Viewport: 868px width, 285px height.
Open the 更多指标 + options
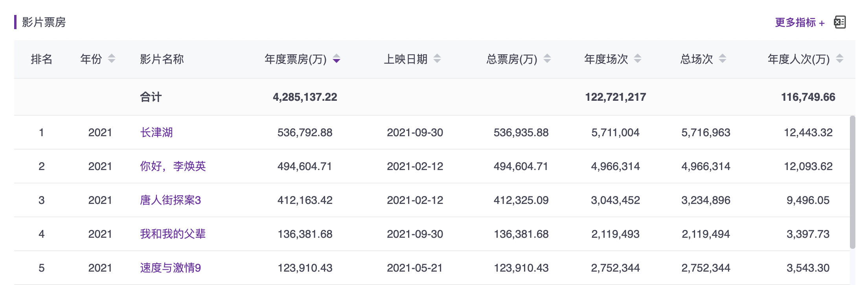point(799,22)
